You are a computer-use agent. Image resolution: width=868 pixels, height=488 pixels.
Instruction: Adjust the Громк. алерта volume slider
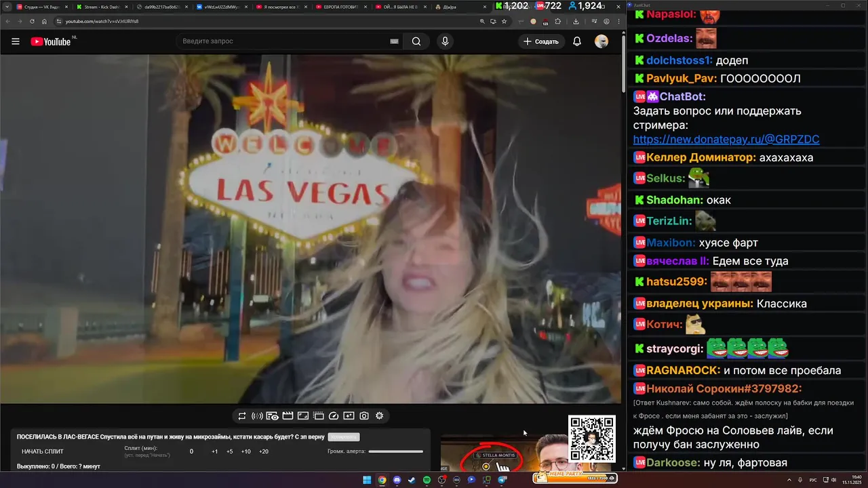click(x=396, y=451)
